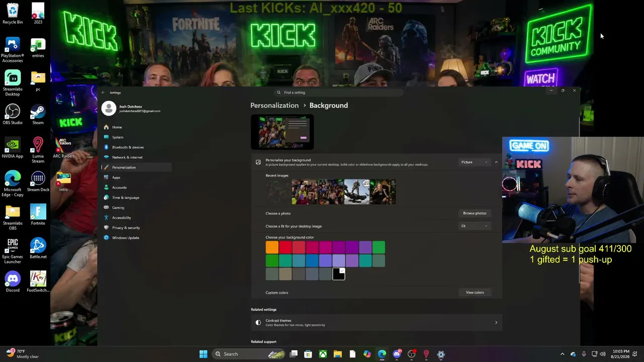Open Network & internet settings

[x=136, y=157]
